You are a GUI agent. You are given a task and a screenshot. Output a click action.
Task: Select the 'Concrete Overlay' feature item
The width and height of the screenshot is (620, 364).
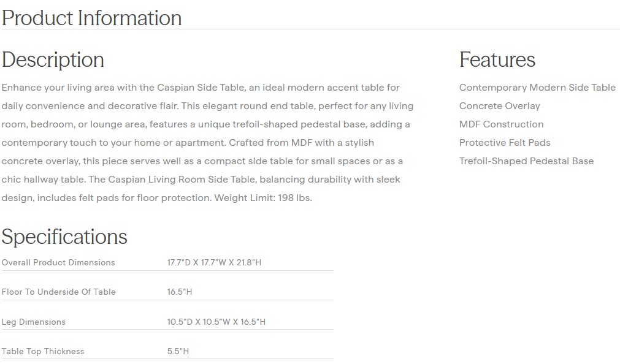[x=499, y=106]
